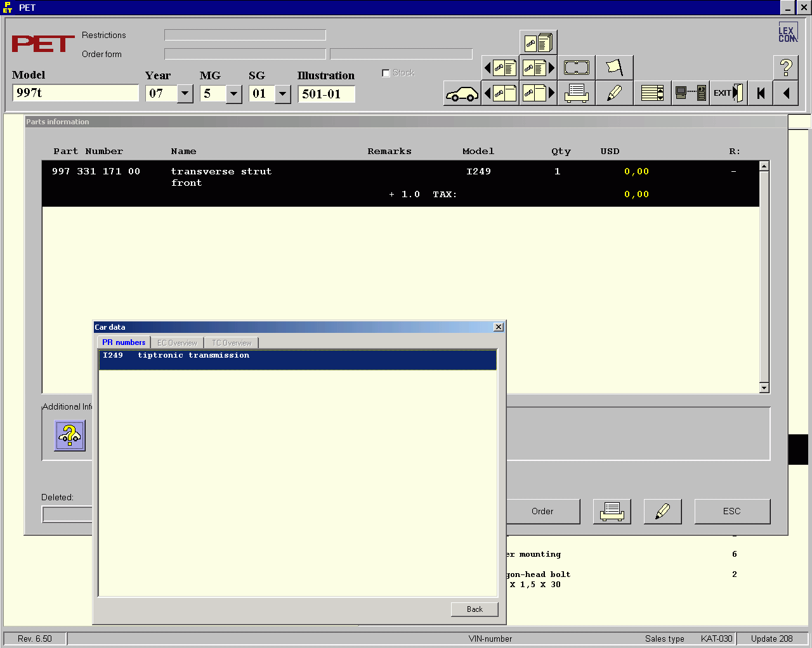Screen dimensions: 812x648
Task: Switch to the PR numbers tab
Action: [124, 342]
